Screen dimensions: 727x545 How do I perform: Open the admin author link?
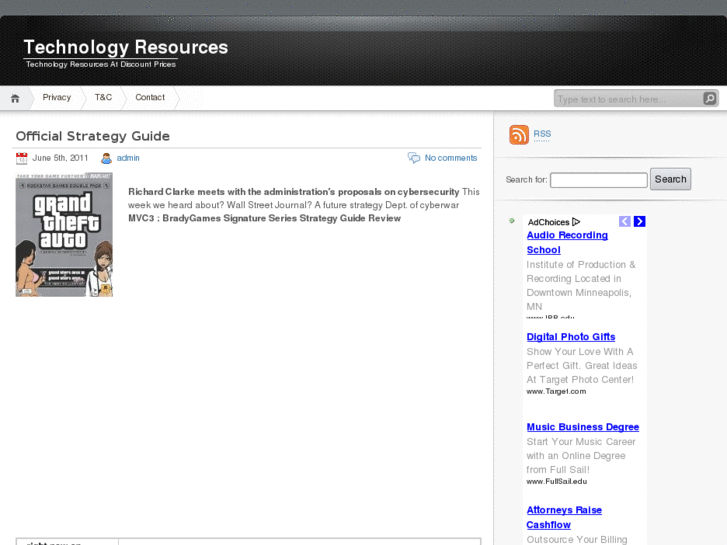tap(128, 158)
